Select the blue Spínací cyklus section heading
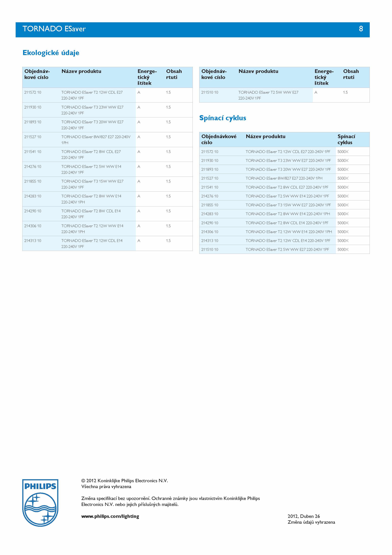 coord(222,118)
